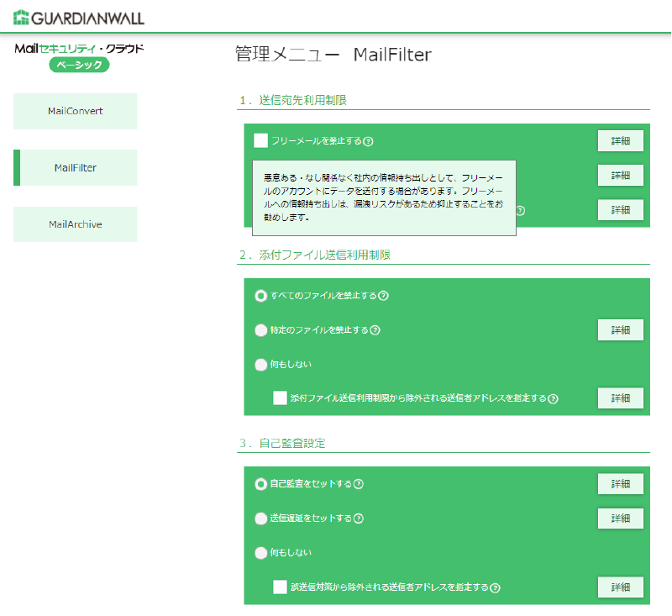The width and height of the screenshot is (672, 616).
Task: Click help icon beside すべてのファイルを禁止する
Action: click(x=383, y=296)
